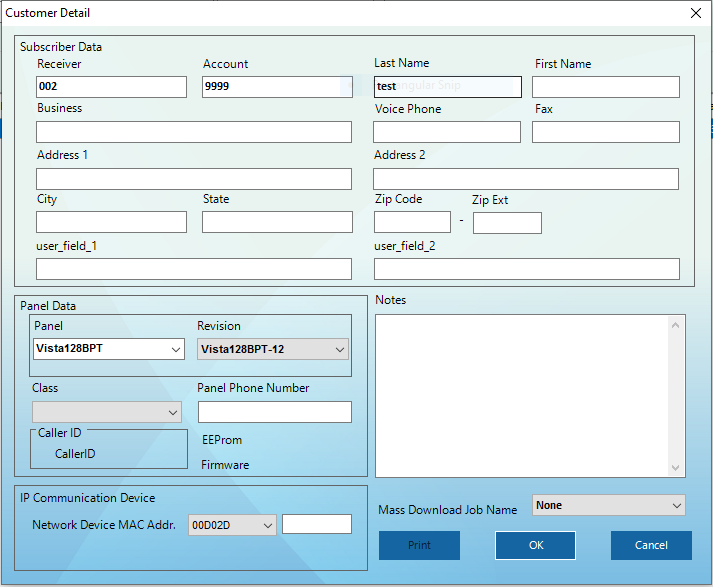Click the MAC address suffix text box

[316, 525]
